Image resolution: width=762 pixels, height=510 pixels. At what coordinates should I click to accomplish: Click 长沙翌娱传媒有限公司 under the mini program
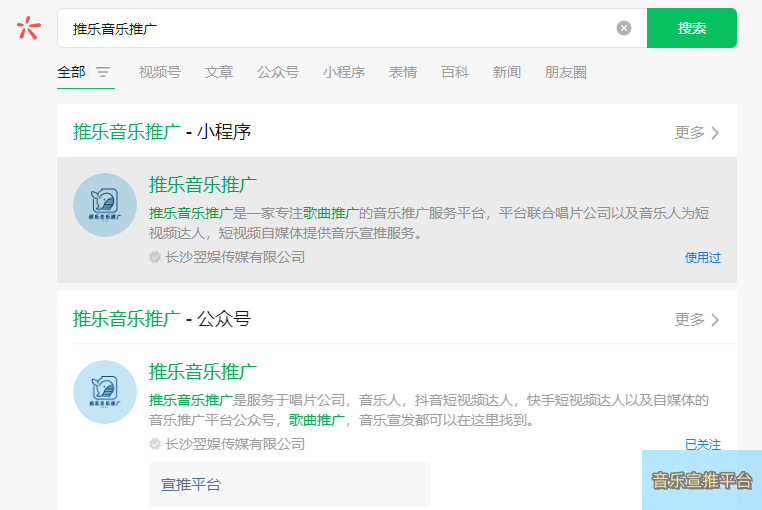(235, 257)
